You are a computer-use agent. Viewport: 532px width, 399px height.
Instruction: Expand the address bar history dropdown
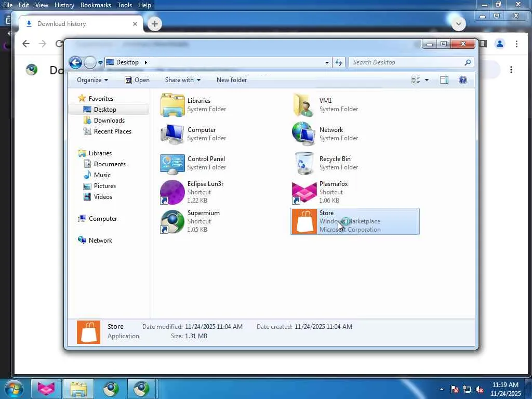point(327,62)
